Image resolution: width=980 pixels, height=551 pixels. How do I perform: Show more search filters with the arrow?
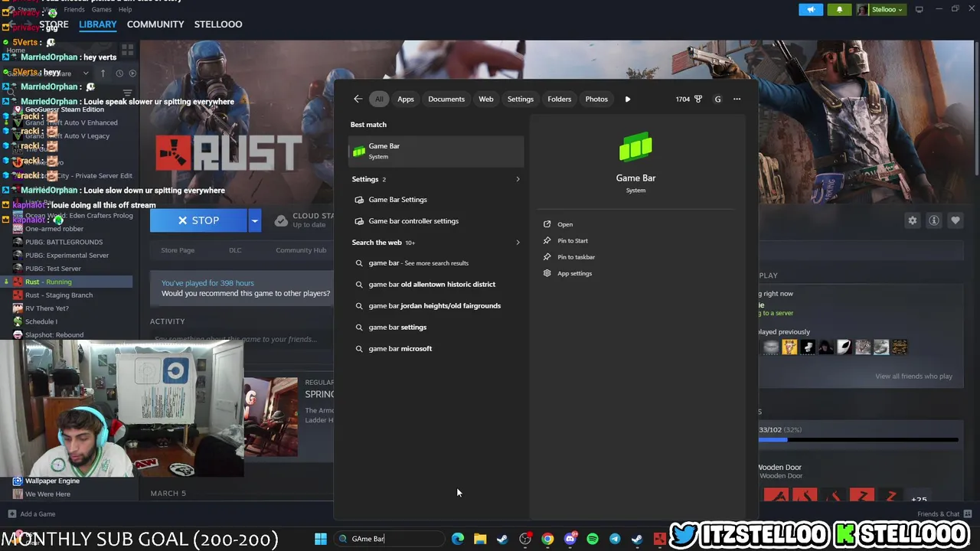coord(628,99)
